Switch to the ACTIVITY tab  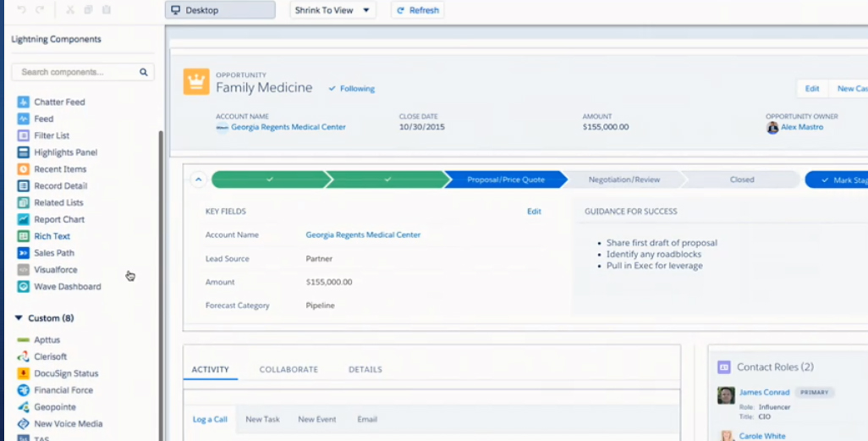click(211, 370)
